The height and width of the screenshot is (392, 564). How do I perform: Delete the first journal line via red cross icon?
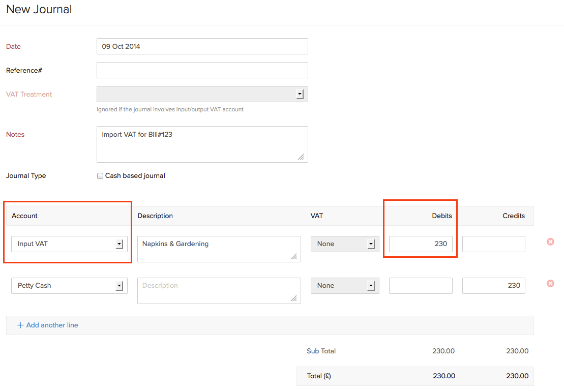coord(550,242)
